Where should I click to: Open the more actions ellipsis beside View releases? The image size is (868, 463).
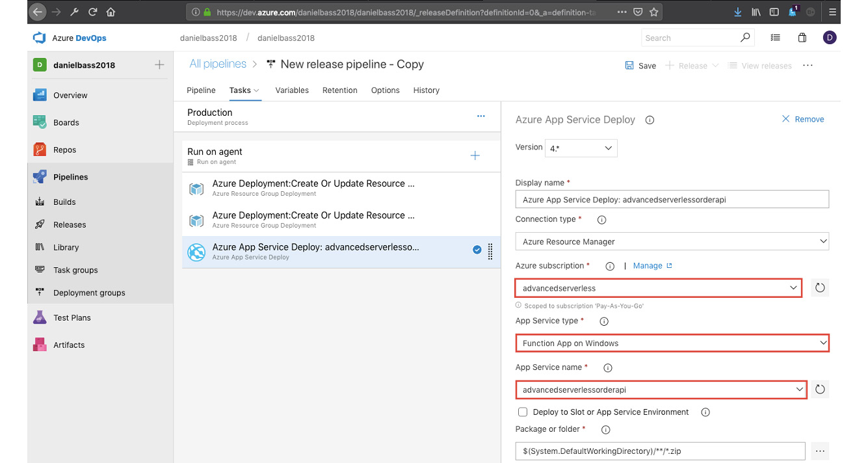808,66
